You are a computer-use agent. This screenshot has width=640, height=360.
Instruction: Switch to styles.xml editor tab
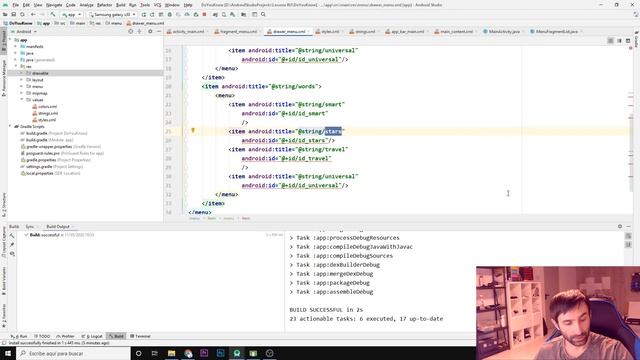tap(329, 31)
